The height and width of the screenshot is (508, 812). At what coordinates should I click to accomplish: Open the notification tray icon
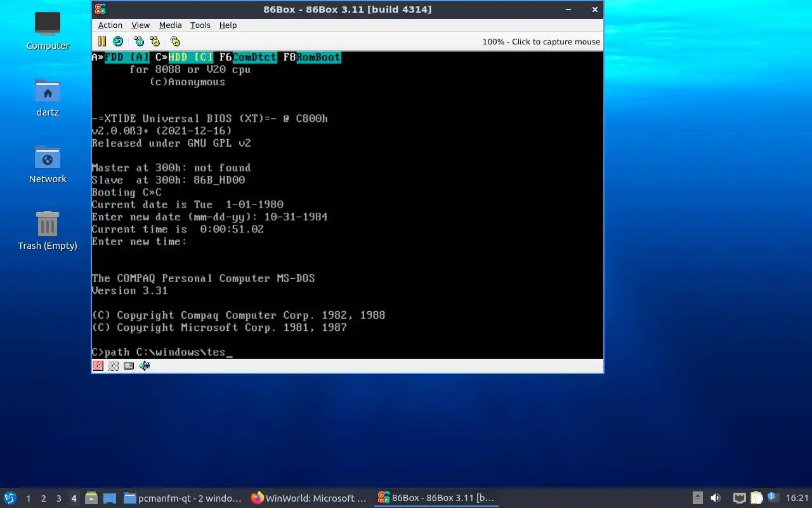tap(772, 498)
